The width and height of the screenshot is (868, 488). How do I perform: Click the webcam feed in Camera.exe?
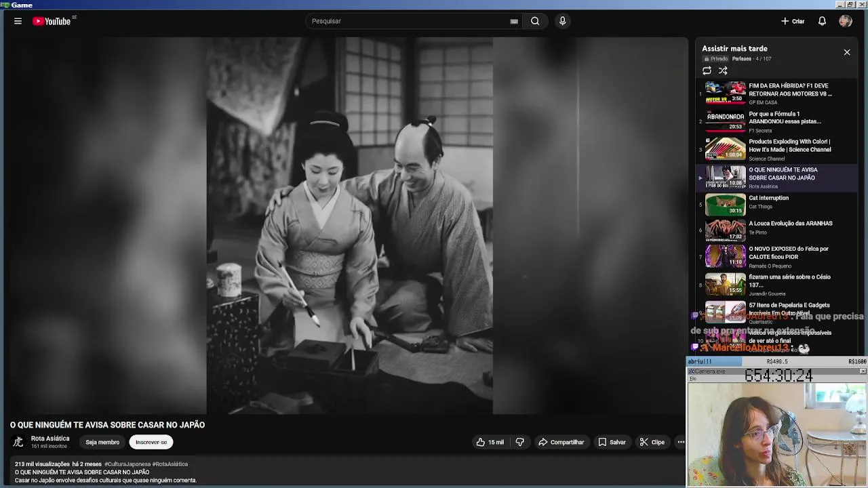[777, 434]
